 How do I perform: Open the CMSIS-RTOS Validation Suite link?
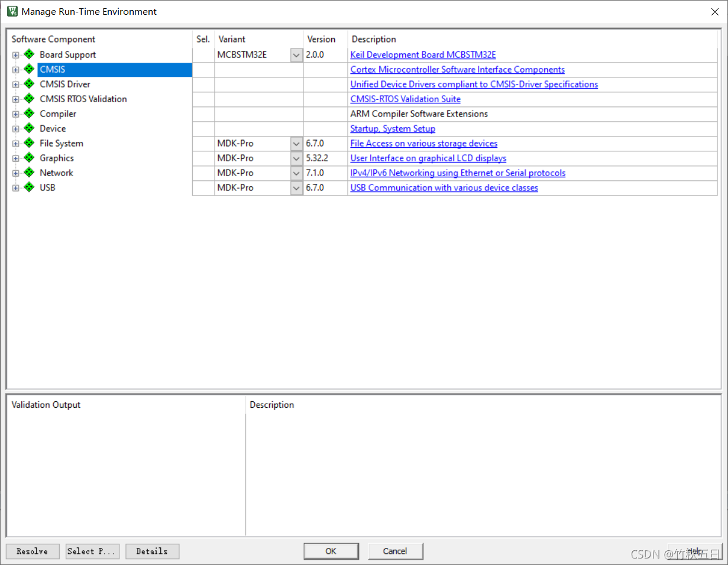[405, 99]
